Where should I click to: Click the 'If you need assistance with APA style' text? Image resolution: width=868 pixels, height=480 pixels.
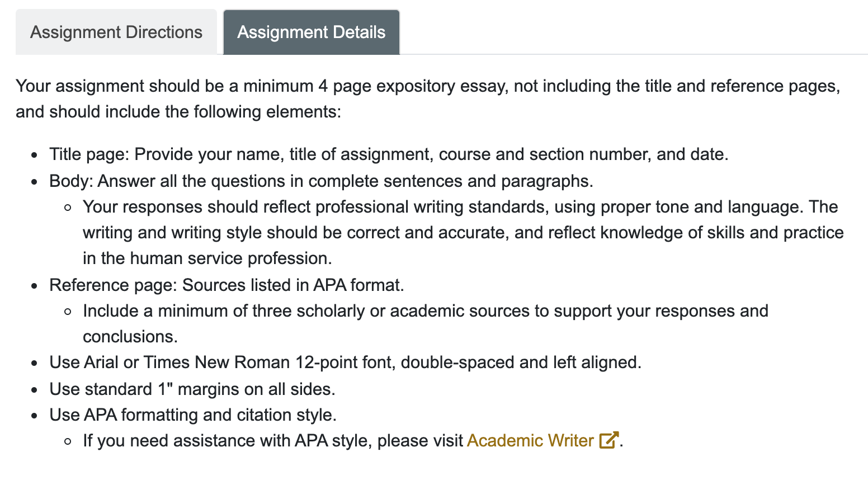point(273,440)
